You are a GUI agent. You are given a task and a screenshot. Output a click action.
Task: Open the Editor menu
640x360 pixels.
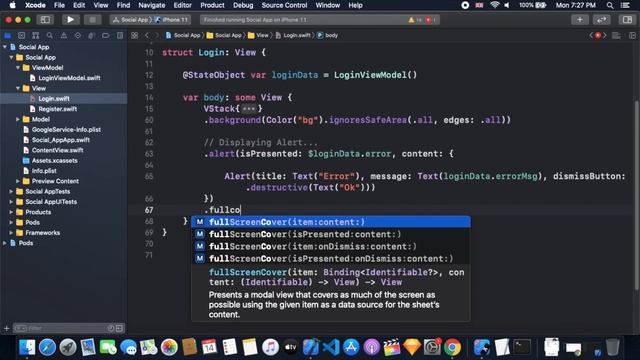[x=182, y=5]
